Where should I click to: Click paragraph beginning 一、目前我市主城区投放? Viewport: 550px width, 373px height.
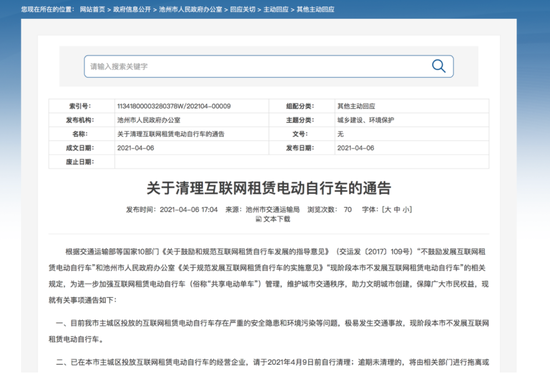[x=269, y=331]
